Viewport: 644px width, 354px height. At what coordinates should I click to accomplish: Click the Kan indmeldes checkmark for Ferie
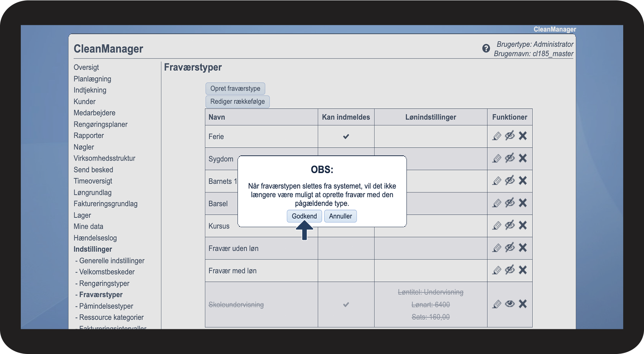click(346, 136)
